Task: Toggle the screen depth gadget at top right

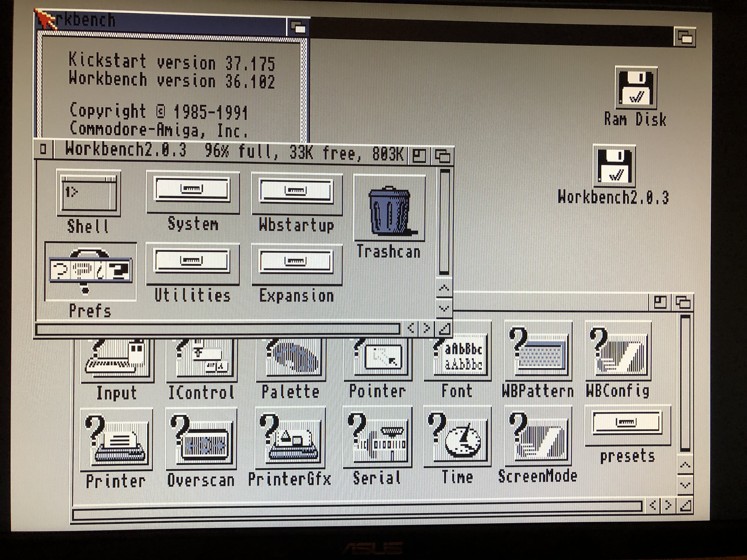Action: tap(685, 37)
